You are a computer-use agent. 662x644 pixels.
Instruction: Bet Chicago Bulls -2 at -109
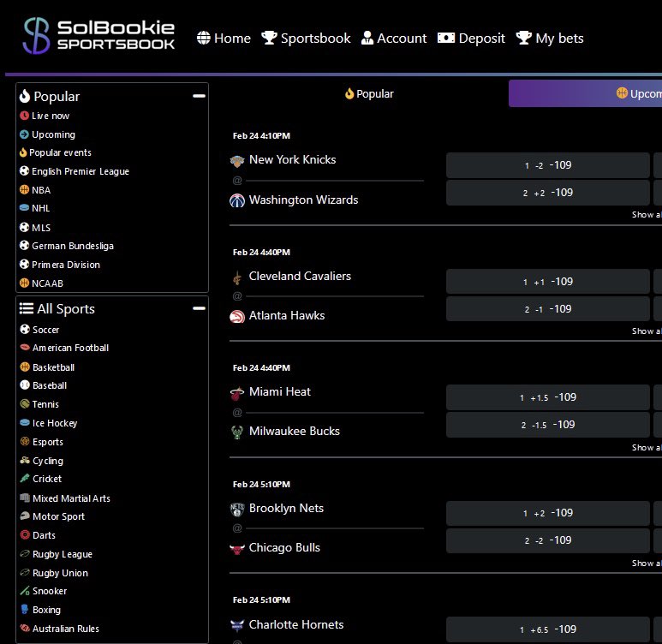point(547,540)
